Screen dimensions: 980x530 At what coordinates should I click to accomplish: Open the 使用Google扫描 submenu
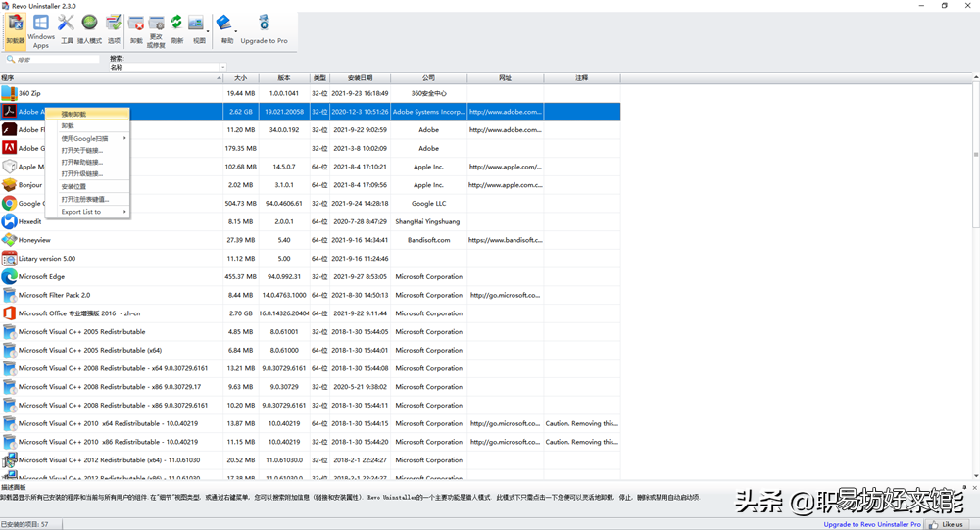[87, 138]
